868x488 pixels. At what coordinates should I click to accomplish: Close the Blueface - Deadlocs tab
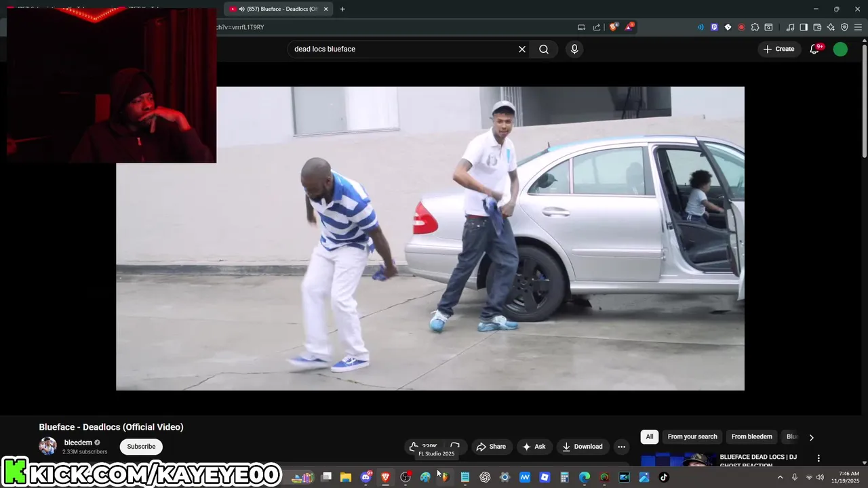(326, 9)
